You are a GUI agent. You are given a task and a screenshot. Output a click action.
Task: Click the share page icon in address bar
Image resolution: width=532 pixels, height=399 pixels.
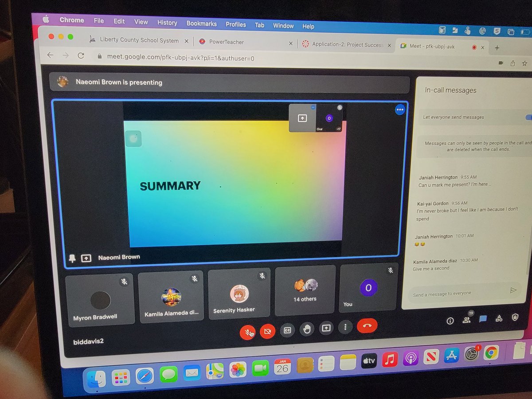513,63
